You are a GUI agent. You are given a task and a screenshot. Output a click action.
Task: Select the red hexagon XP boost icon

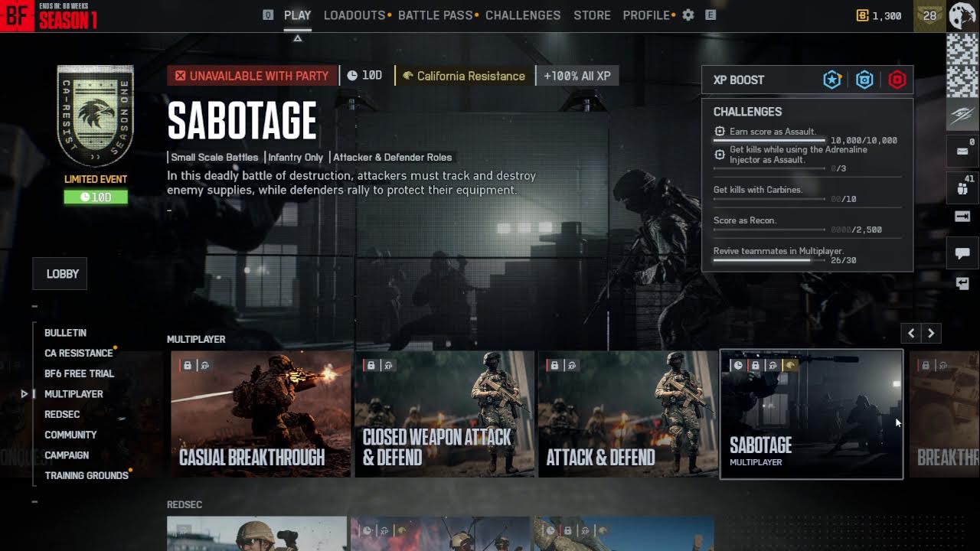click(897, 80)
